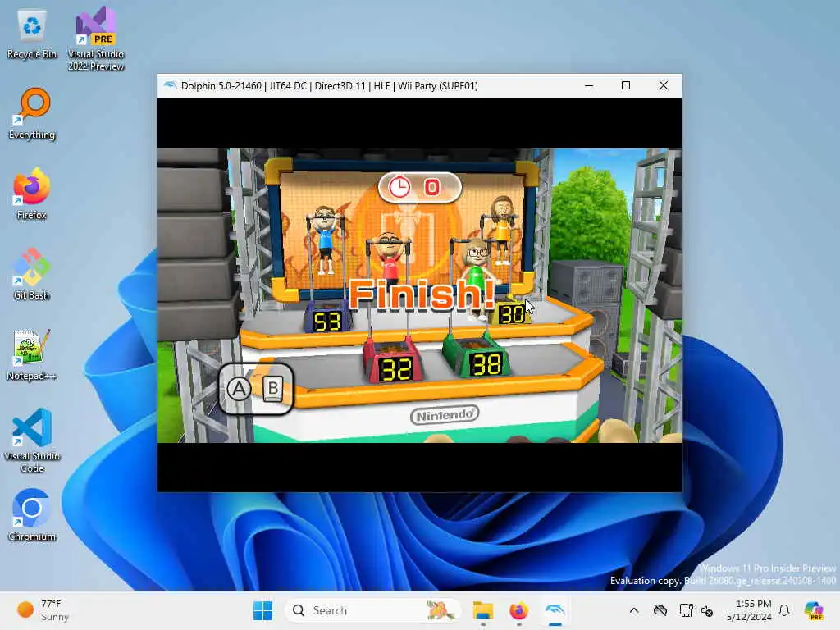Click the red scoreboard showing 32
The width and height of the screenshot is (840, 630).
tap(395, 368)
